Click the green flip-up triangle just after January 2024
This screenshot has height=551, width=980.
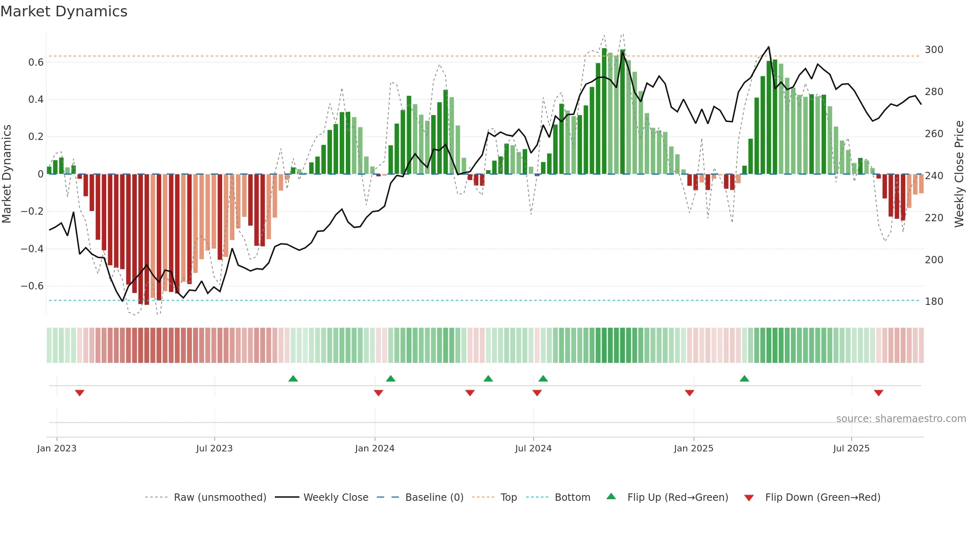point(391,378)
